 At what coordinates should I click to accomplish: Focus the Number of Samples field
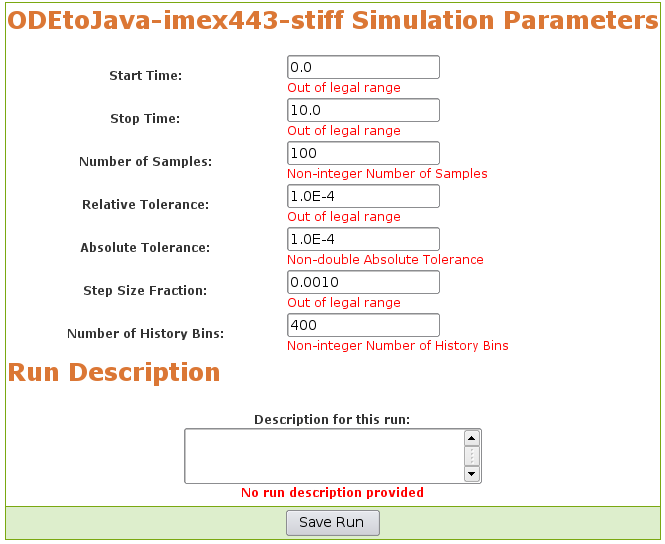point(363,153)
